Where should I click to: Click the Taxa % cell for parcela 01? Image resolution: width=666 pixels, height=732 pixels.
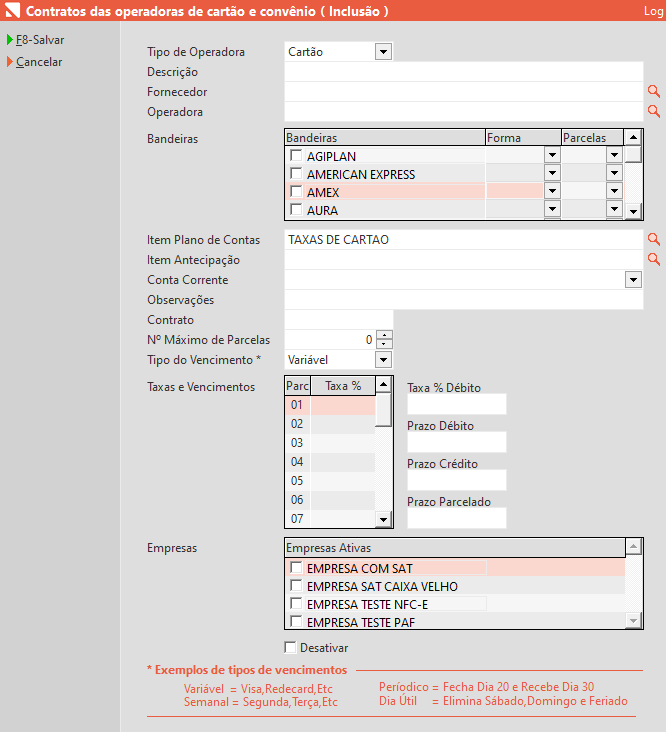click(343, 405)
